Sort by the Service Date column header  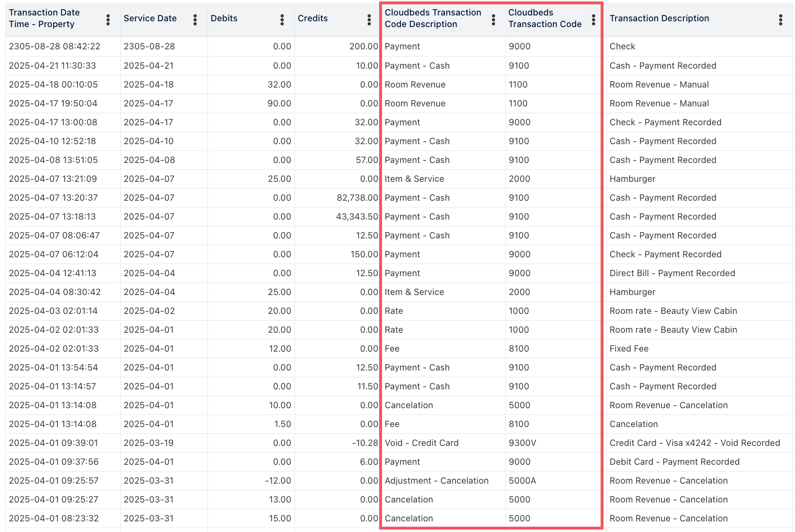coord(150,18)
